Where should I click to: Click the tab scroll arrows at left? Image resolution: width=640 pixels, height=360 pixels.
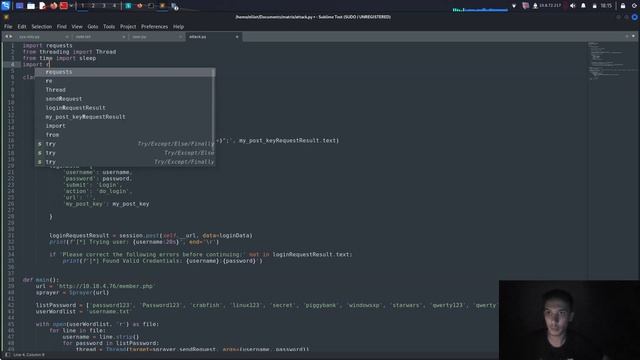8,36
